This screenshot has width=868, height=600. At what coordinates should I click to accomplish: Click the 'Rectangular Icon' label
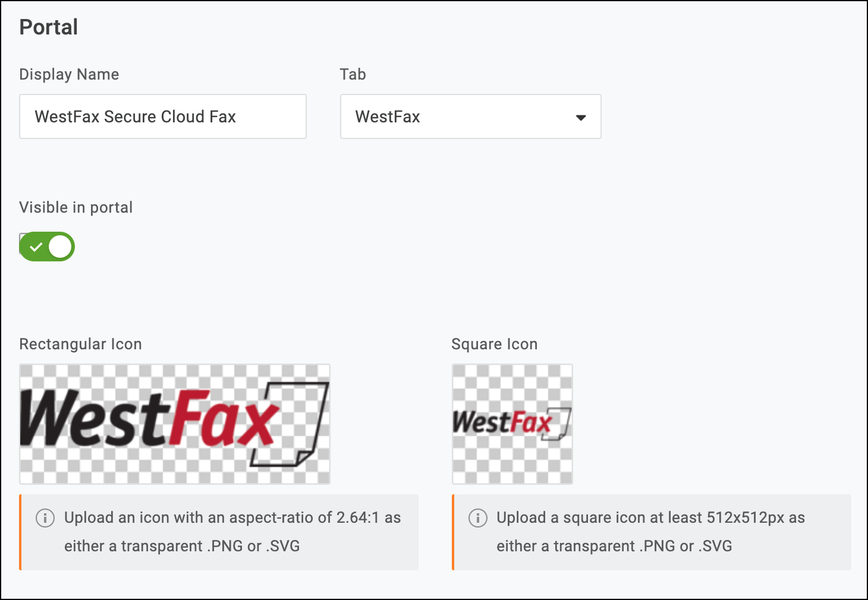tap(80, 344)
